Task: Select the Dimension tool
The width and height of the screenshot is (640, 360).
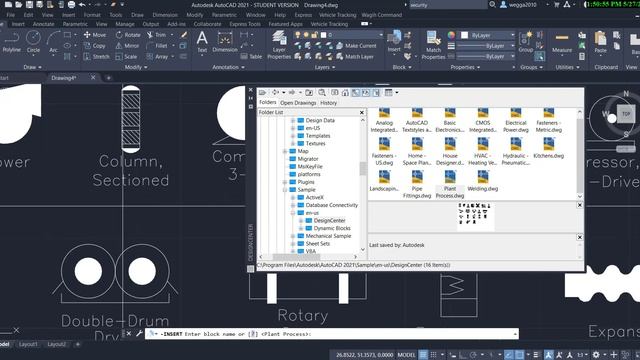Action: [225, 42]
